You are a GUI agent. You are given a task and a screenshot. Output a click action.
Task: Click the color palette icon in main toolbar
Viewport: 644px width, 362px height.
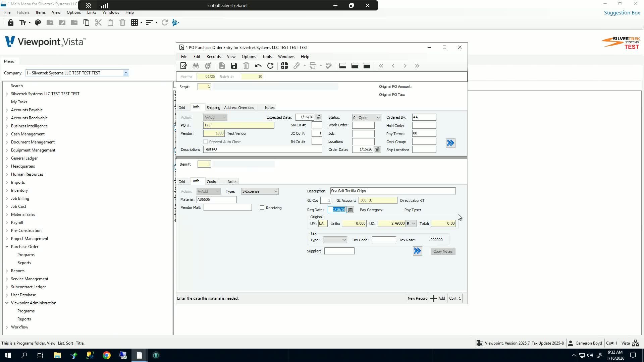point(38,23)
